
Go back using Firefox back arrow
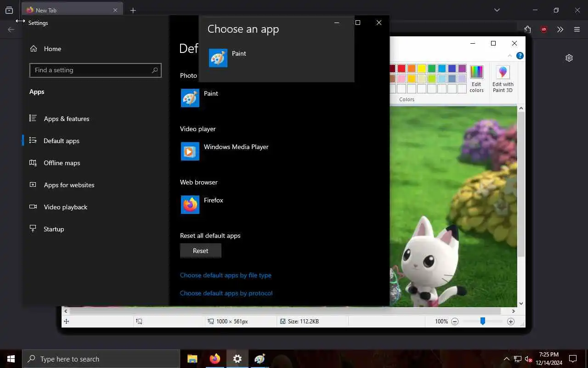click(x=11, y=29)
